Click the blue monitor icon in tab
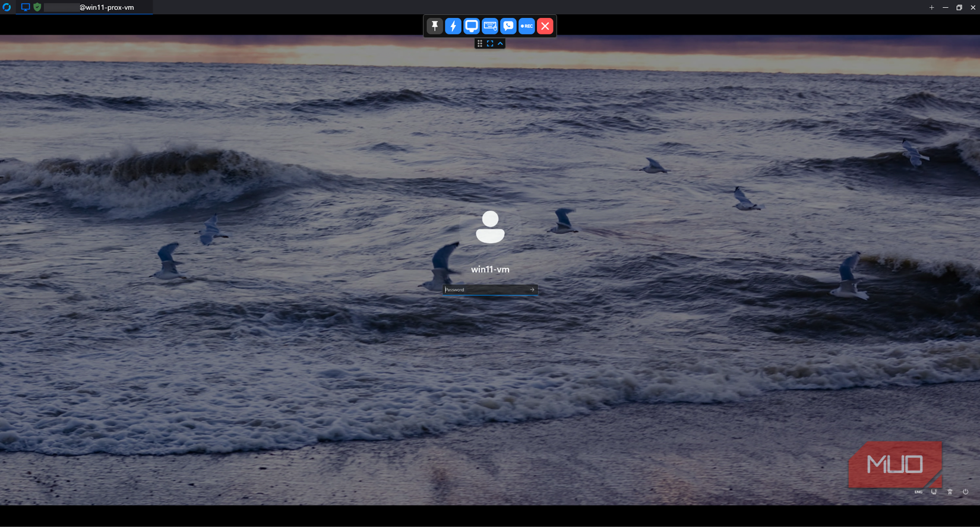This screenshot has width=980, height=527. [26, 7]
